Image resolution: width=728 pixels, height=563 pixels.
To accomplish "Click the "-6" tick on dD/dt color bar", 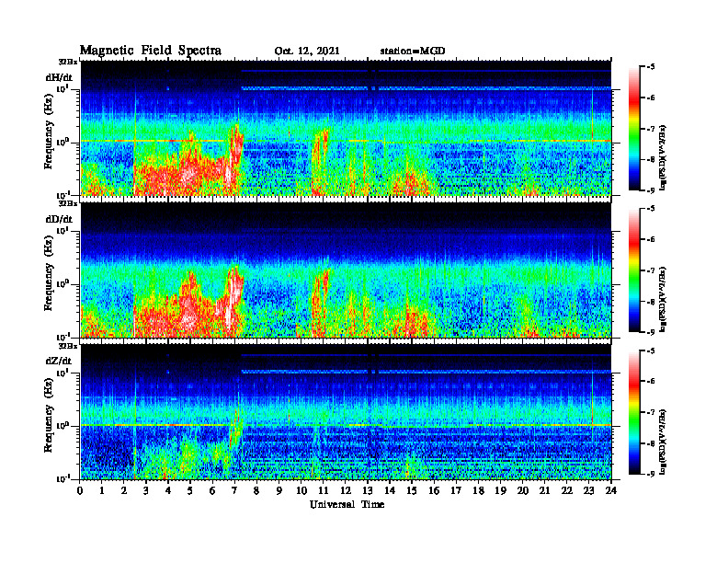I will [x=651, y=240].
